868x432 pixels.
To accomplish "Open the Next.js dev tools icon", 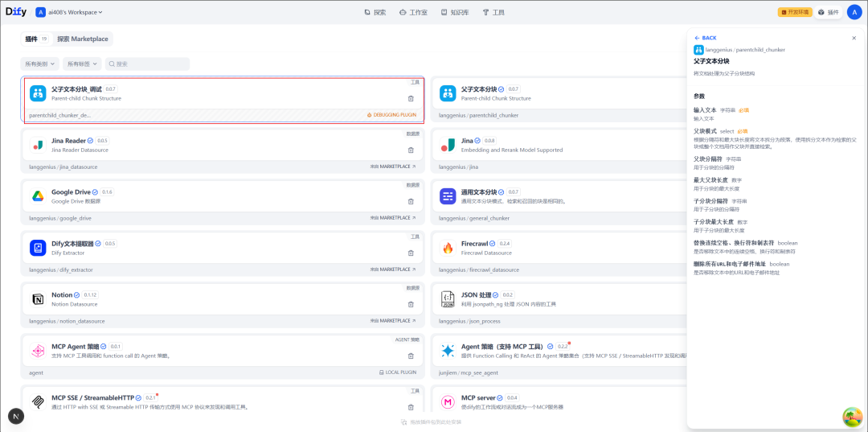I will click(16, 416).
